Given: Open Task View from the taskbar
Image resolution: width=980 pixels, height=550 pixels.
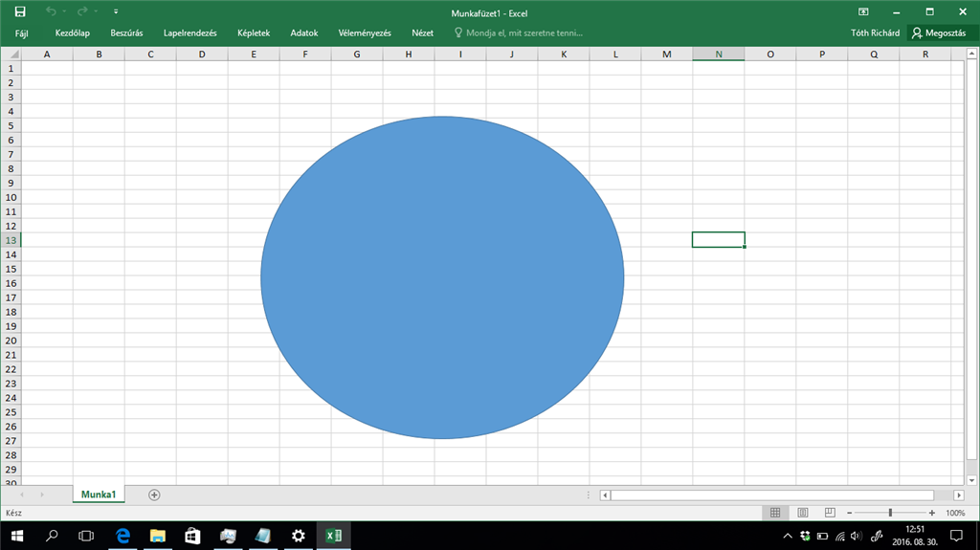Looking at the screenshot, I should [86, 536].
